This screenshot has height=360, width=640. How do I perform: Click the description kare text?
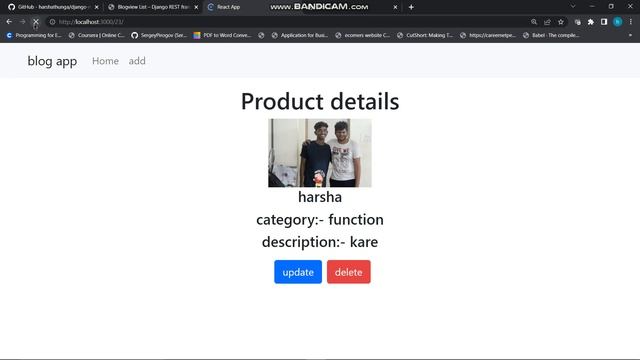(x=320, y=242)
